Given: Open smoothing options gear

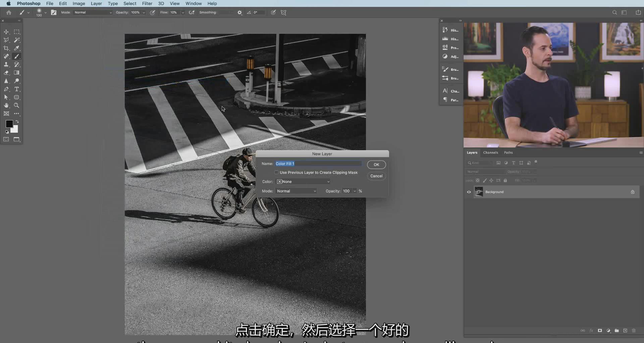Looking at the screenshot, I should (x=239, y=12).
